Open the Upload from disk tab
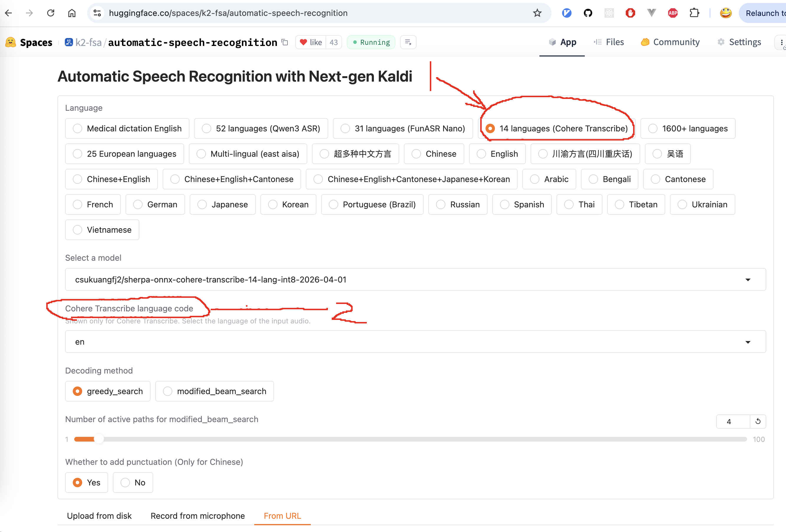 click(99, 516)
